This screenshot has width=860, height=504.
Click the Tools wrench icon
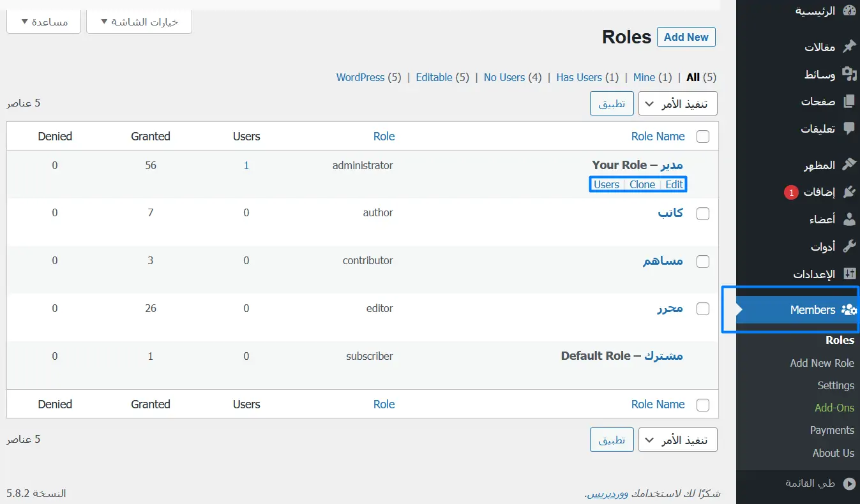pyautogui.click(x=849, y=246)
